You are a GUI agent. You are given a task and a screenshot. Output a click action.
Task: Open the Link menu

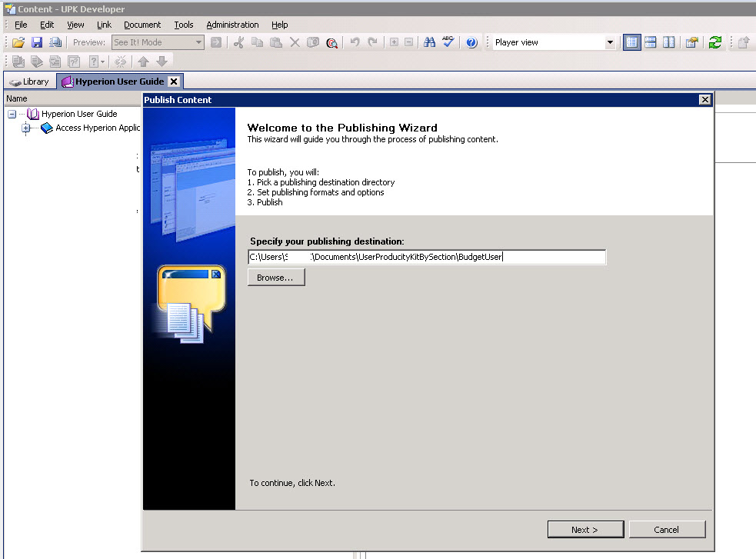(x=104, y=25)
